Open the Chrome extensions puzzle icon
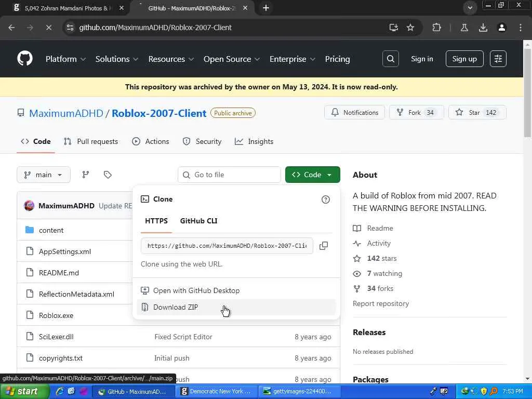 coord(436,28)
